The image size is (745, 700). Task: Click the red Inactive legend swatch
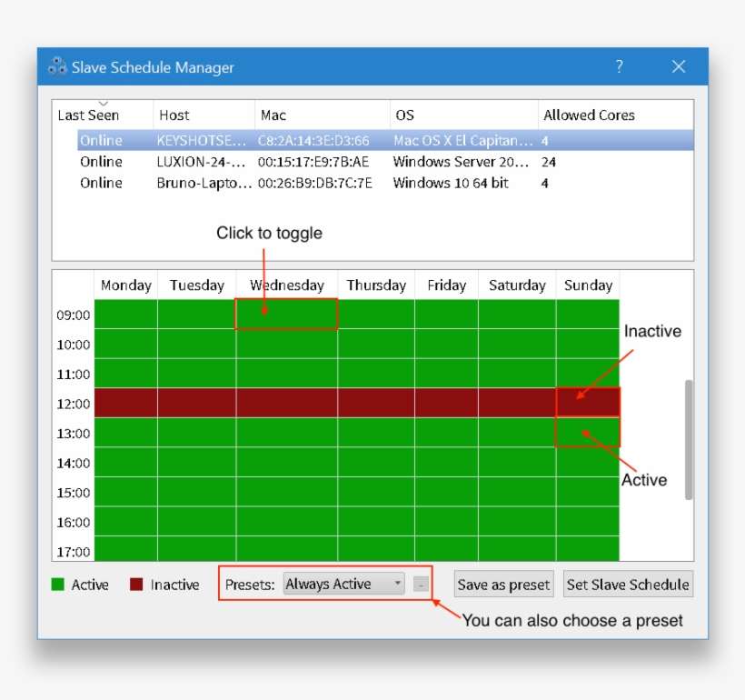pos(134,585)
